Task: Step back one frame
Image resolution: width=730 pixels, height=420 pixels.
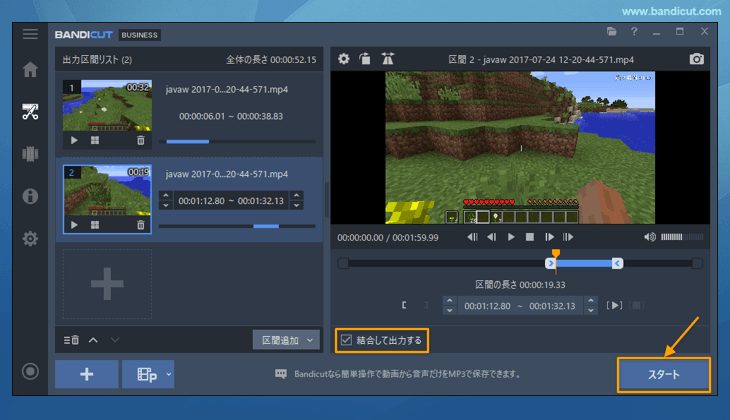Action: [492, 237]
